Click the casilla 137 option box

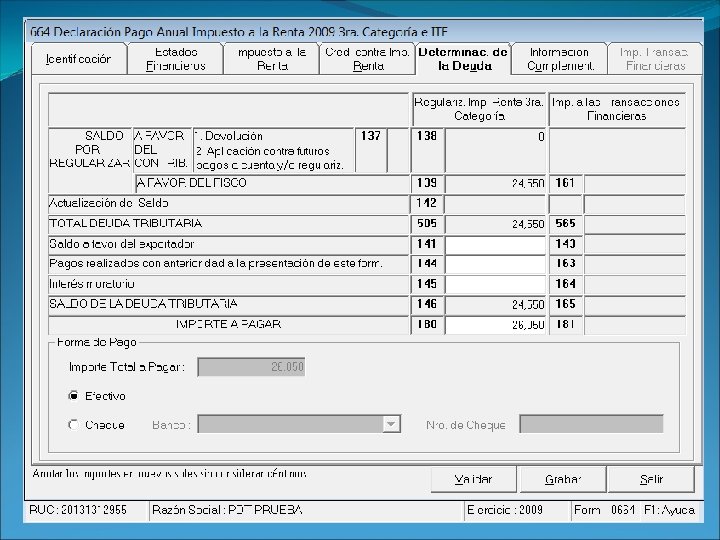coord(398,151)
